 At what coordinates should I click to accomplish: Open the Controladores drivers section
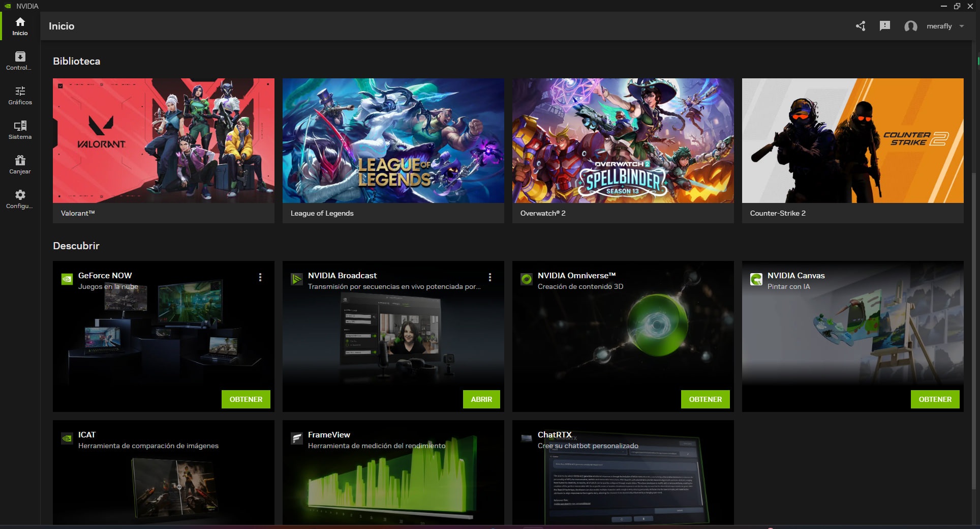pyautogui.click(x=20, y=61)
